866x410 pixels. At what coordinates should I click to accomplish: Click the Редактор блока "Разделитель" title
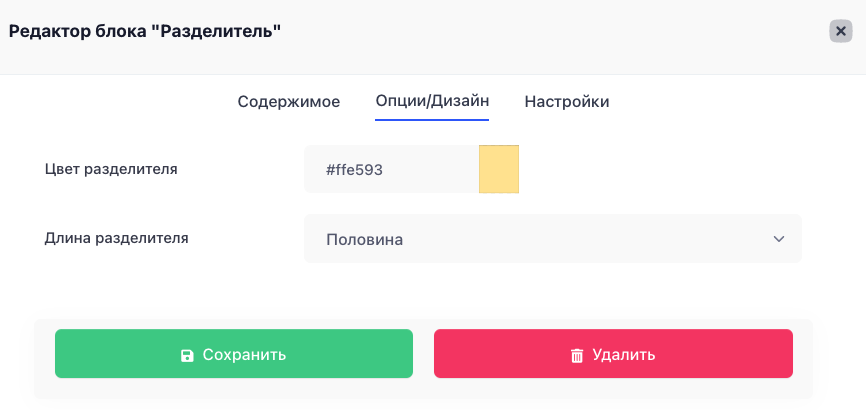pyautogui.click(x=145, y=31)
